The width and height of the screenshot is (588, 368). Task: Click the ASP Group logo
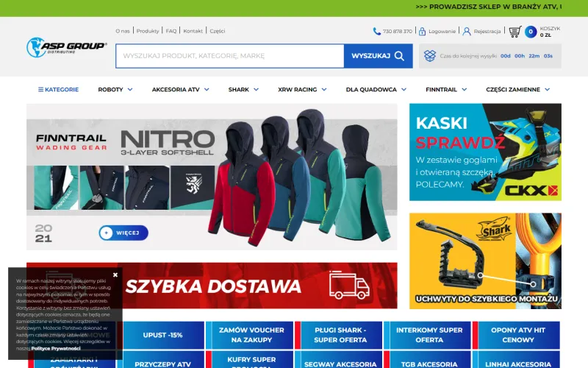tap(66, 47)
